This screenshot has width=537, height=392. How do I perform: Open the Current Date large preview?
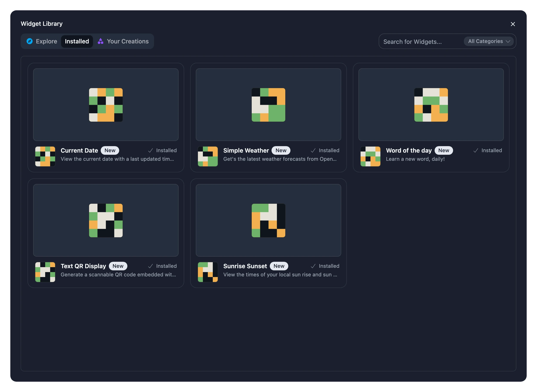pos(106,105)
